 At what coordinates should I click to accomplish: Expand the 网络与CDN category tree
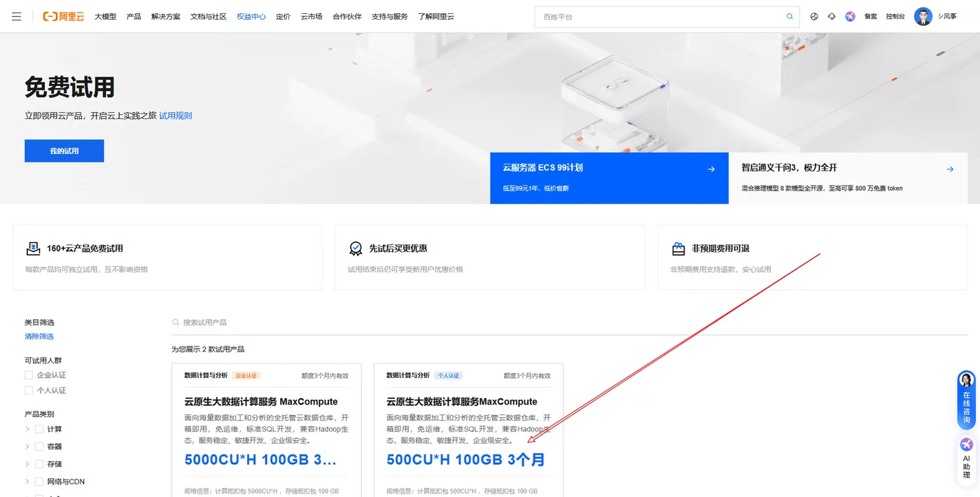(27, 481)
